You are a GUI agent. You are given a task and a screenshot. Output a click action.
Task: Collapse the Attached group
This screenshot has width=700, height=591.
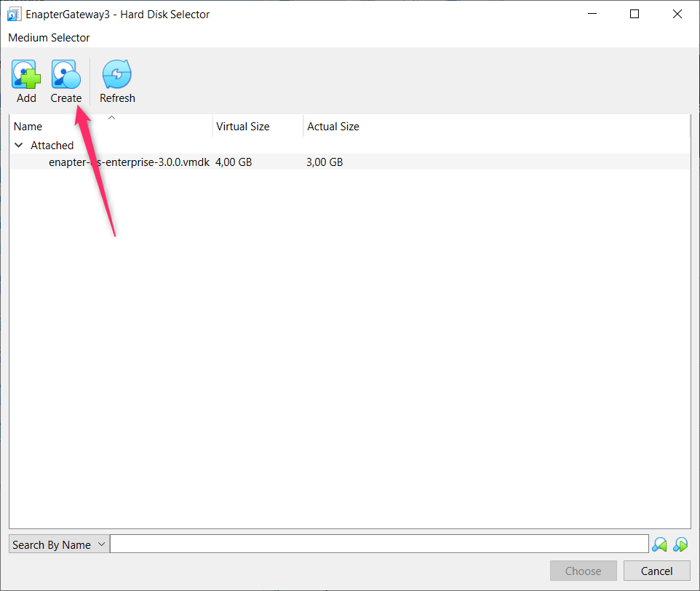[18, 145]
